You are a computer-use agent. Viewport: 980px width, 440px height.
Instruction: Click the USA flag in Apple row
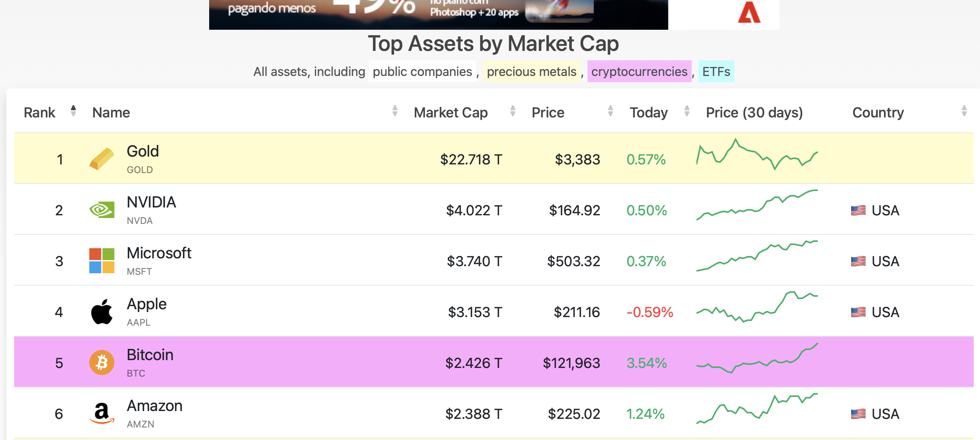tap(858, 312)
